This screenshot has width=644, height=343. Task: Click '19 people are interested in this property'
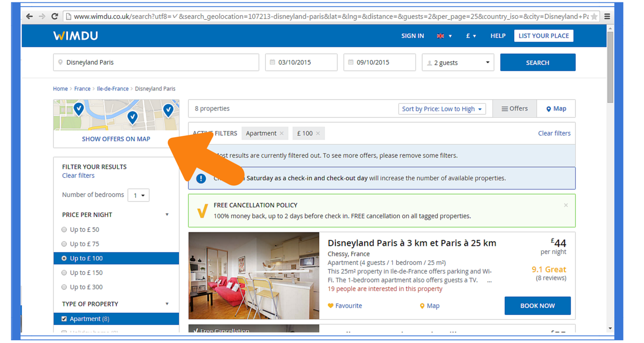click(385, 289)
